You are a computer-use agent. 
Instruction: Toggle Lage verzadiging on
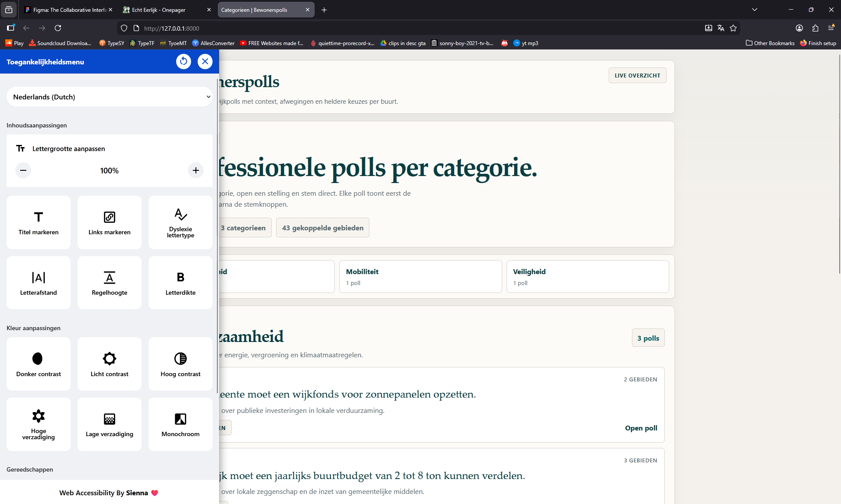pyautogui.click(x=109, y=423)
